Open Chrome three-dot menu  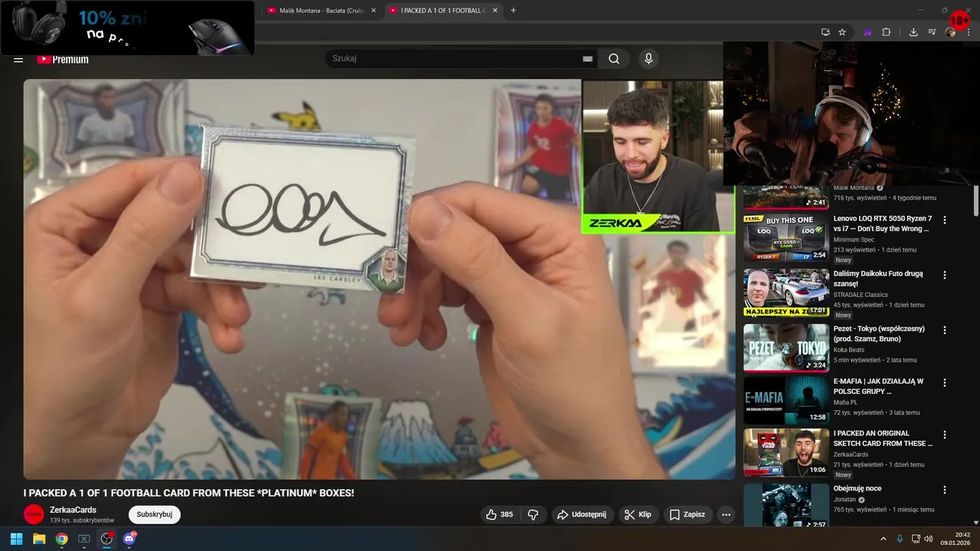point(969,32)
